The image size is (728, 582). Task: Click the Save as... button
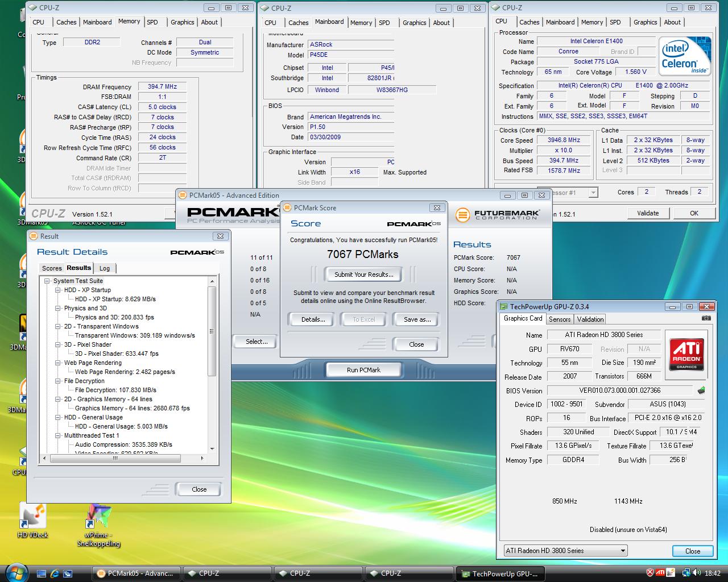[417, 319]
